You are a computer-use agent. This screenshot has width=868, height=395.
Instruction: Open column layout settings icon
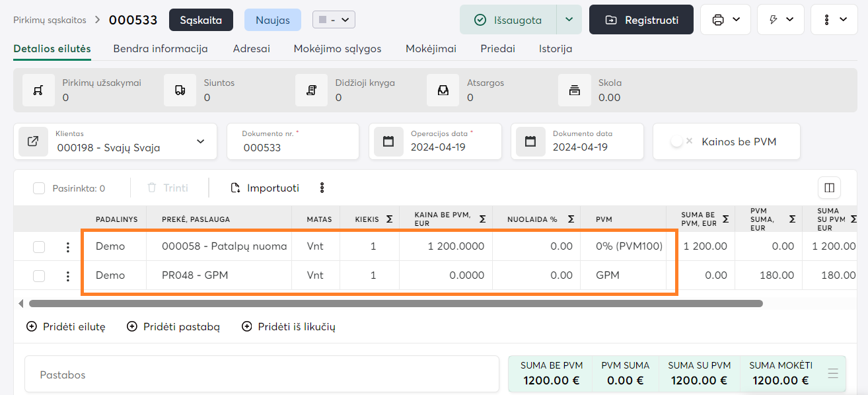click(829, 188)
